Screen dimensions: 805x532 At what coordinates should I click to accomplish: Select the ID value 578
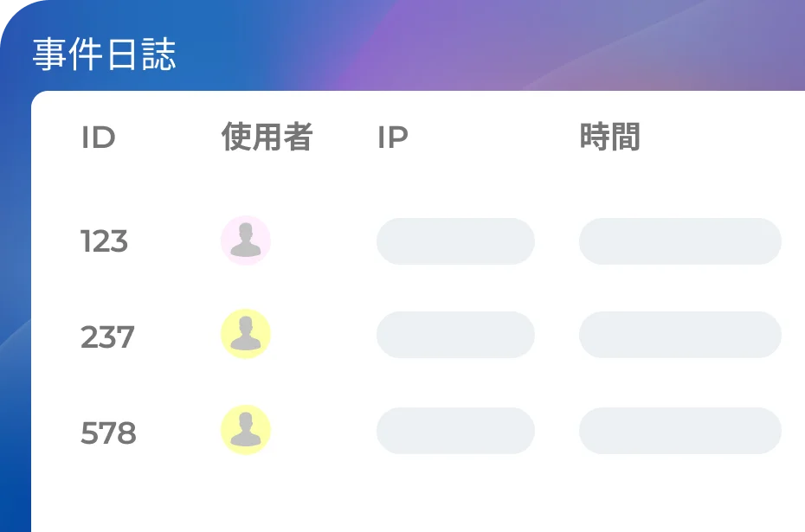(x=108, y=433)
